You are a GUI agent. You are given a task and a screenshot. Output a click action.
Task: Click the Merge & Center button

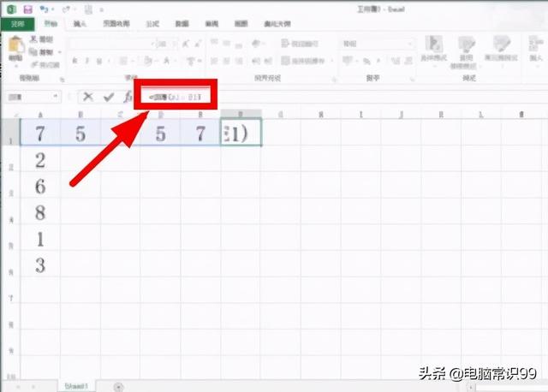coord(303,61)
